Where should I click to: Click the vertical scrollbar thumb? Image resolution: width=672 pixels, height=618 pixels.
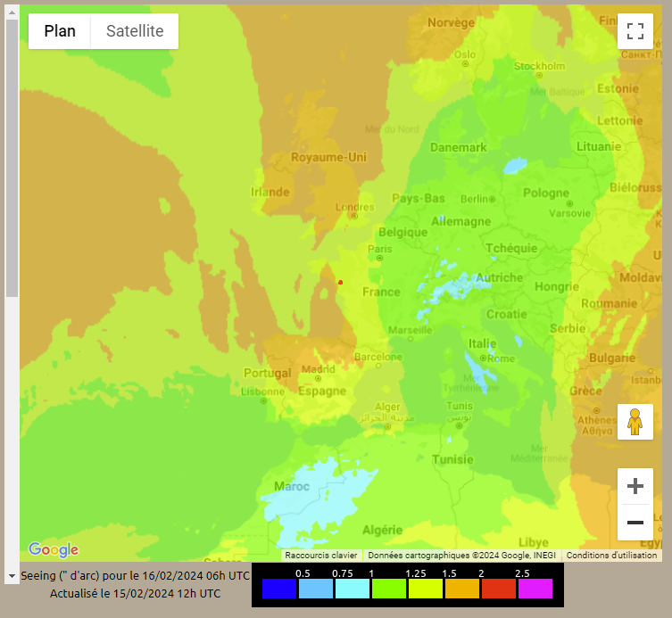pos(12,159)
